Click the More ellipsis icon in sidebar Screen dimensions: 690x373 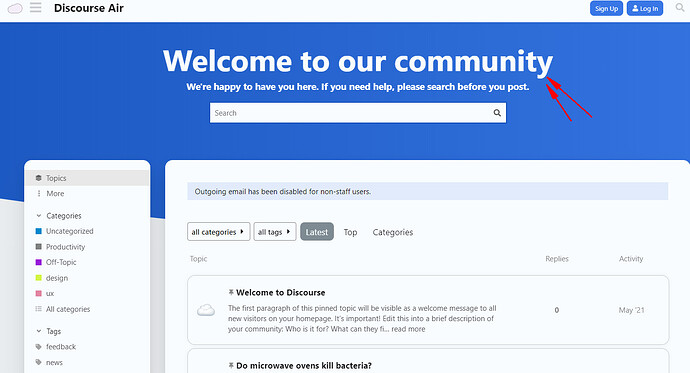[39, 194]
